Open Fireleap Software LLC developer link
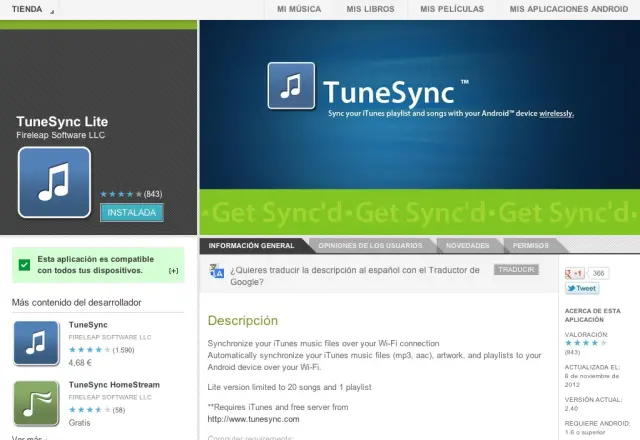The image size is (640, 440). (60, 135)
